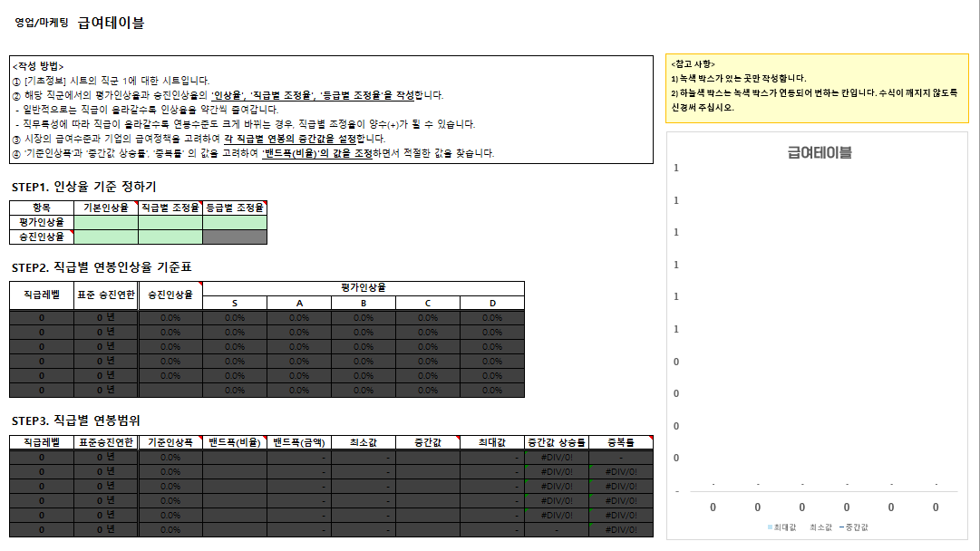Viewport: 980px width, 551px height.
Task: Click the green 직급별 조정율 cell in 승진인상율 row
Action: pos(170,237)
